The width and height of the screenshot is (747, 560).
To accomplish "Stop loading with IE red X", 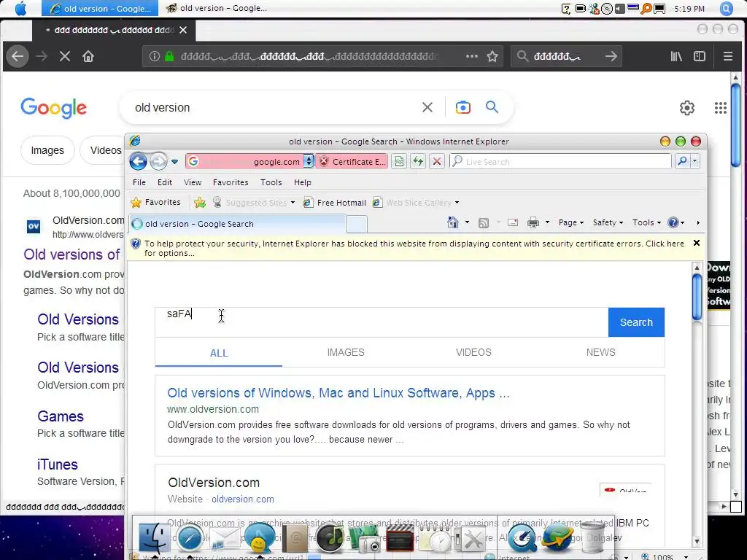I will 436,161.
